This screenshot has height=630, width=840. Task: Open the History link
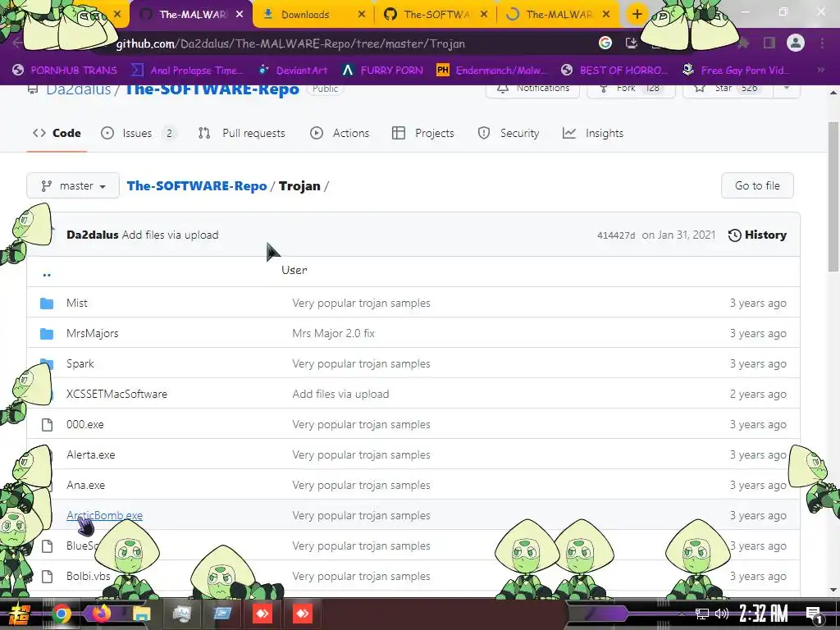[757, 235]
